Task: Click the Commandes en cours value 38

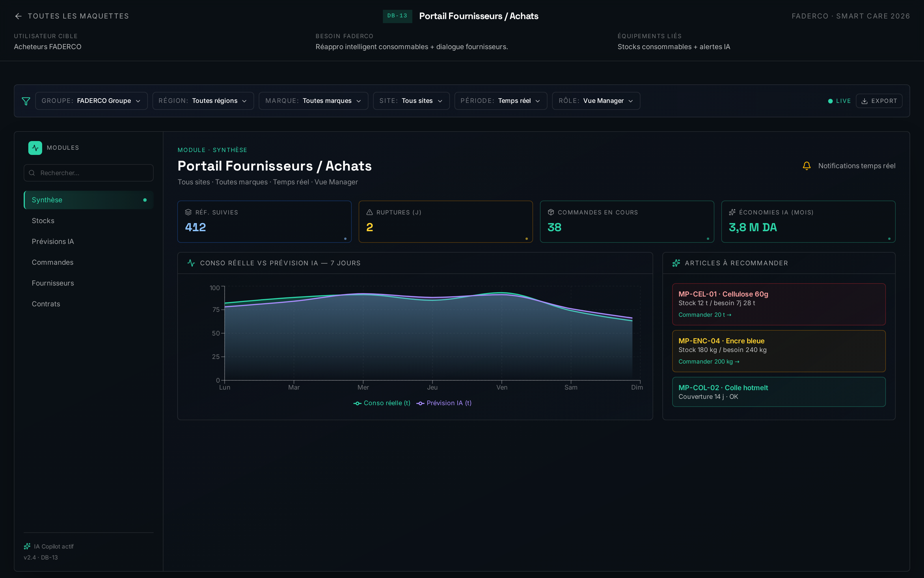Action: [554, 227]
